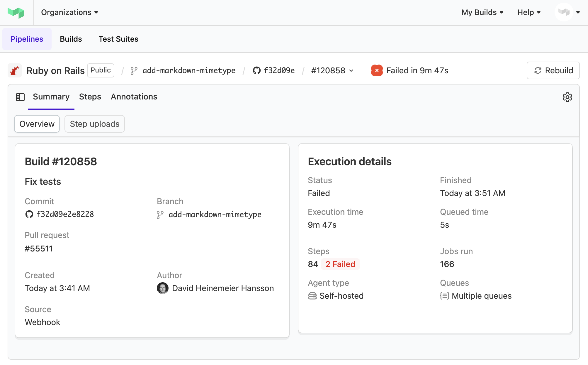
Task: Click the self-hosted agent server icon
Action: tap(312, 296)
